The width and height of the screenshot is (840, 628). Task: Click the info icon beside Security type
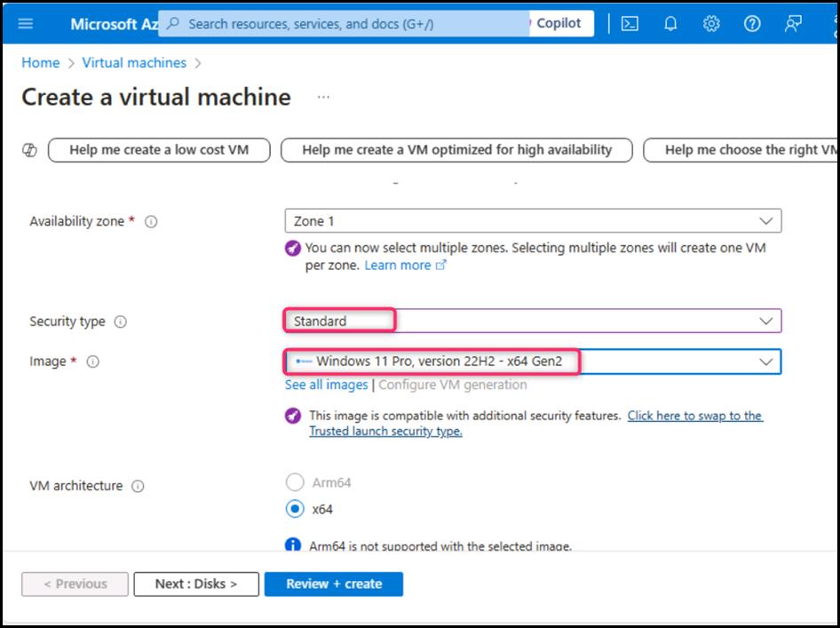[x=121, y=322]
